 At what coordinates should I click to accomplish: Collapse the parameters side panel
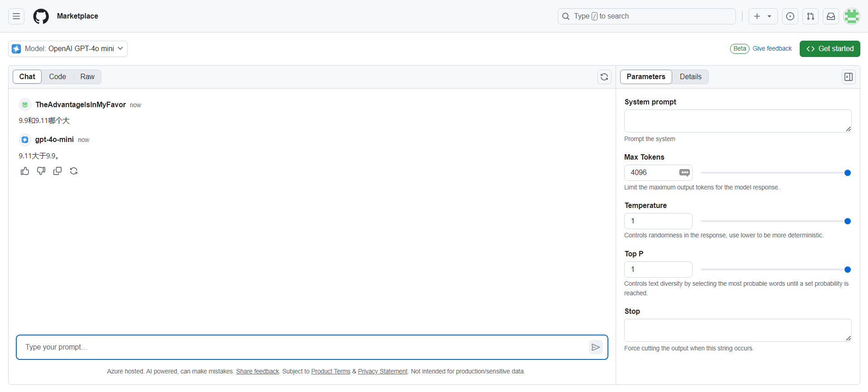[x=849, y=77]
